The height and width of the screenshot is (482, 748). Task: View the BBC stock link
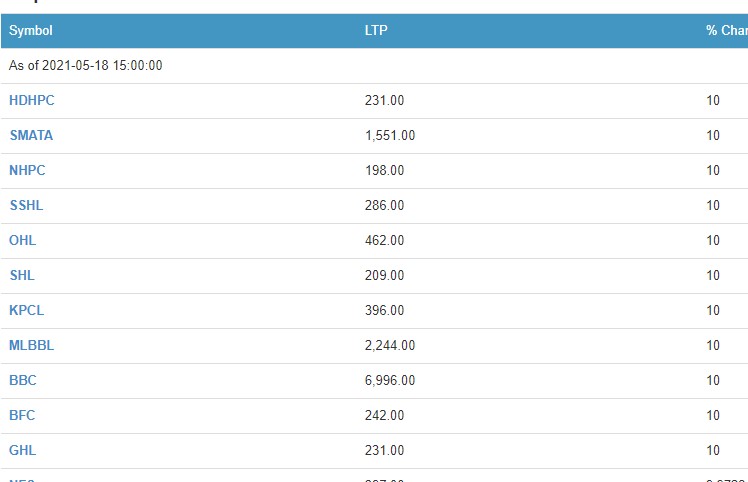pos(23,380)
